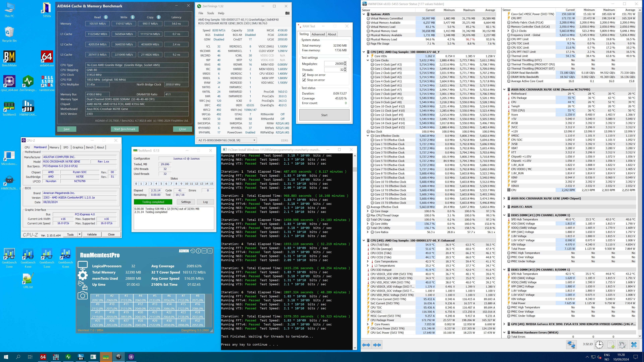
Task: Click TestMem5 Settings button
Action: pos(186,202)
